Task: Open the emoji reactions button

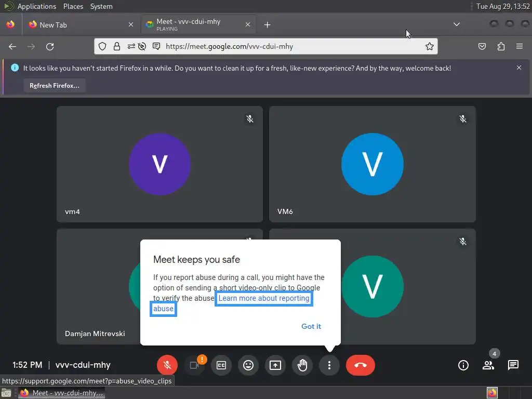Action: [248, 365]
